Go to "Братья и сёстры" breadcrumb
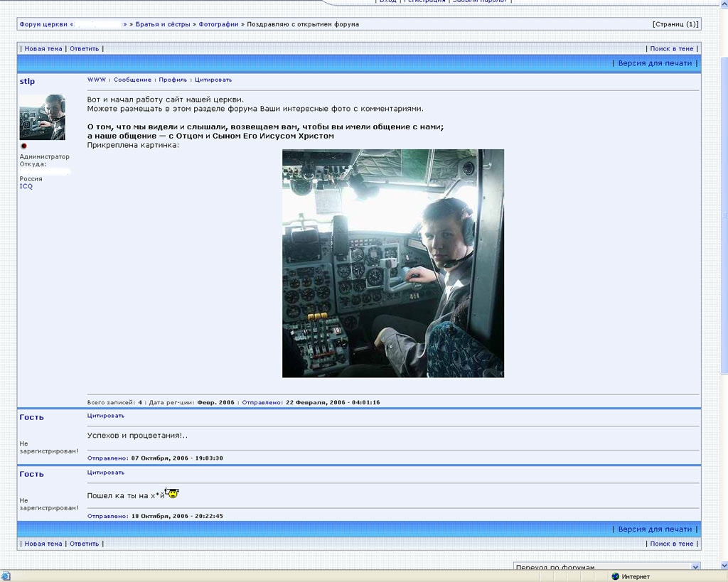 click(x=163, y=24)
